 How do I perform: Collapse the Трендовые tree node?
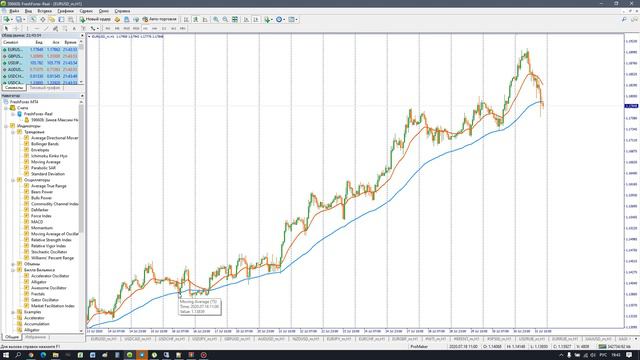13,132
